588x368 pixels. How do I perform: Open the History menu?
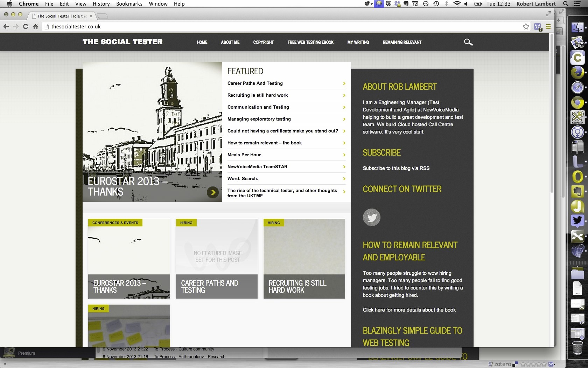pyautogui.click(x=101, y=4)
